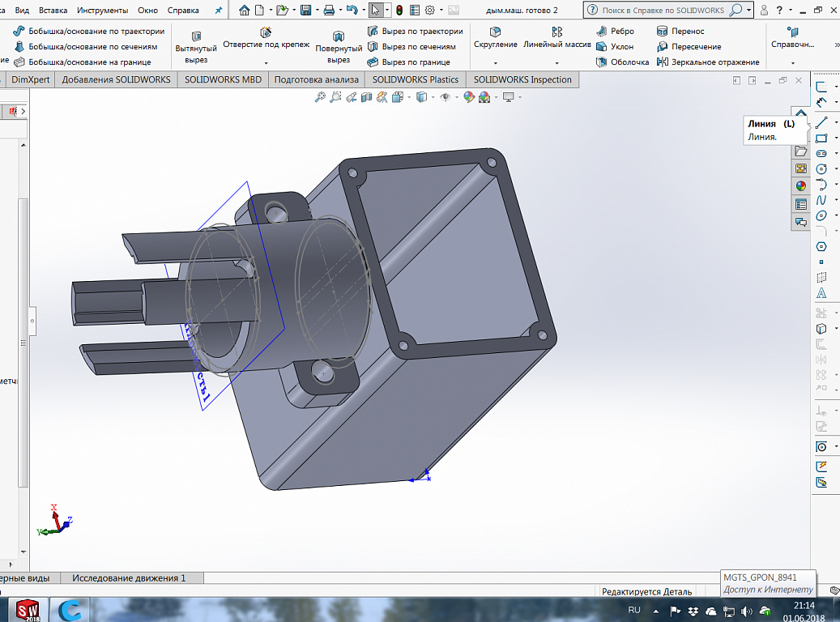Select the Ellipse sketch tool

point(821,215)
